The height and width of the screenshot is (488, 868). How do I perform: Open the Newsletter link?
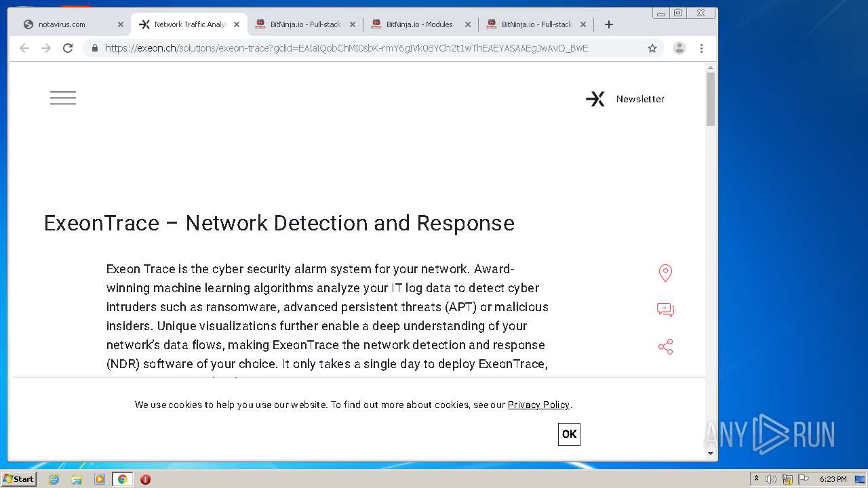pos(640,99)
